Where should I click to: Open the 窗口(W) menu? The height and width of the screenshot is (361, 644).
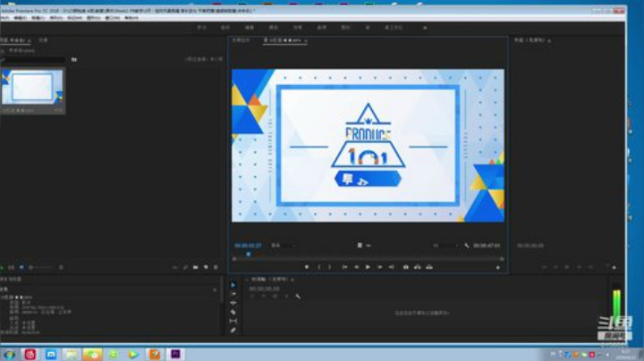pos(113,18)
